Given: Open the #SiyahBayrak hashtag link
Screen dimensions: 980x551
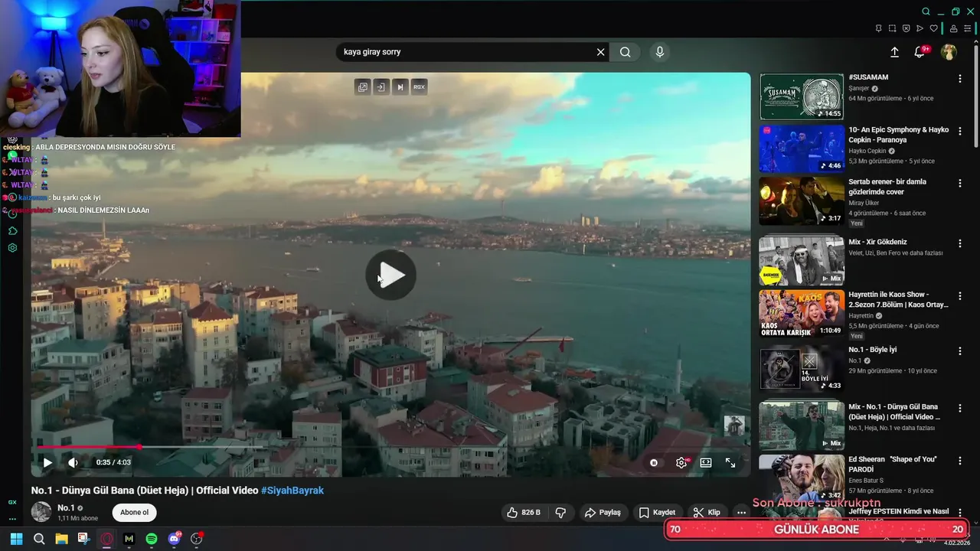Looking at the screenshot, I should 292,490.
